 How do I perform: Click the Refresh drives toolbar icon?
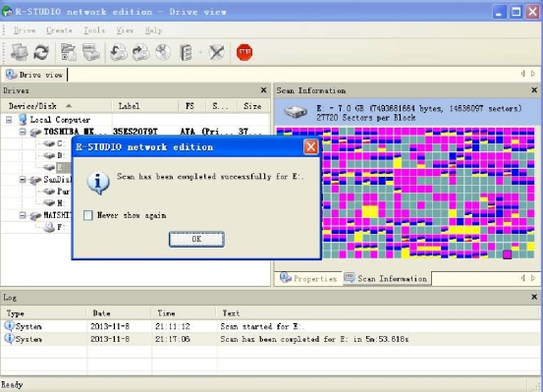click(x=41, y=52)
